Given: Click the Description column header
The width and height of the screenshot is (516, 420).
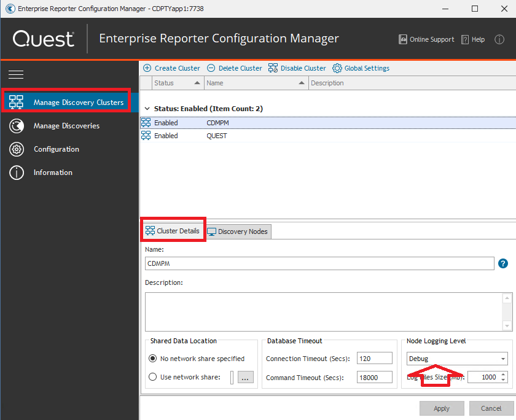Looking at the screenshot, I should [x=412, y=83].
